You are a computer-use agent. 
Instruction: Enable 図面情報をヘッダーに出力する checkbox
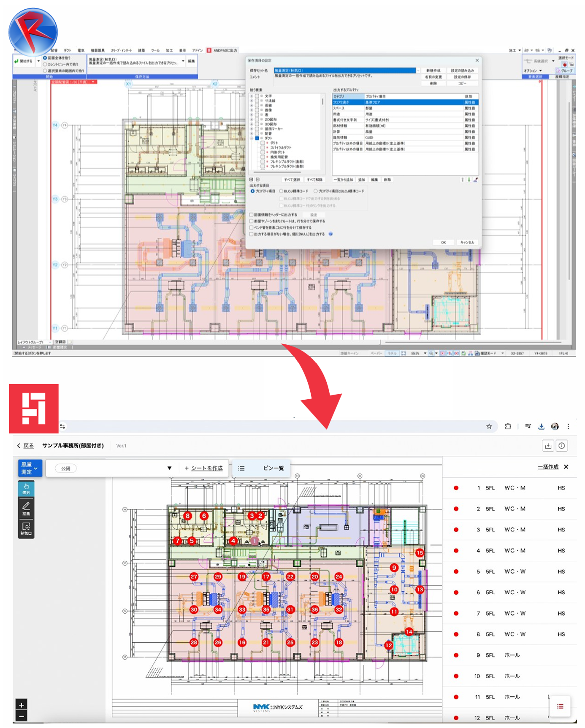click(252, 215)
